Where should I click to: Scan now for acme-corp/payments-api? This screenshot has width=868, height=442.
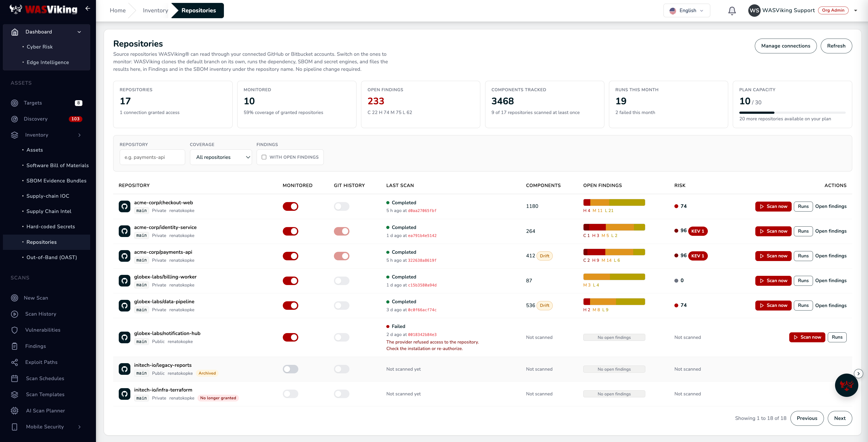773,256
